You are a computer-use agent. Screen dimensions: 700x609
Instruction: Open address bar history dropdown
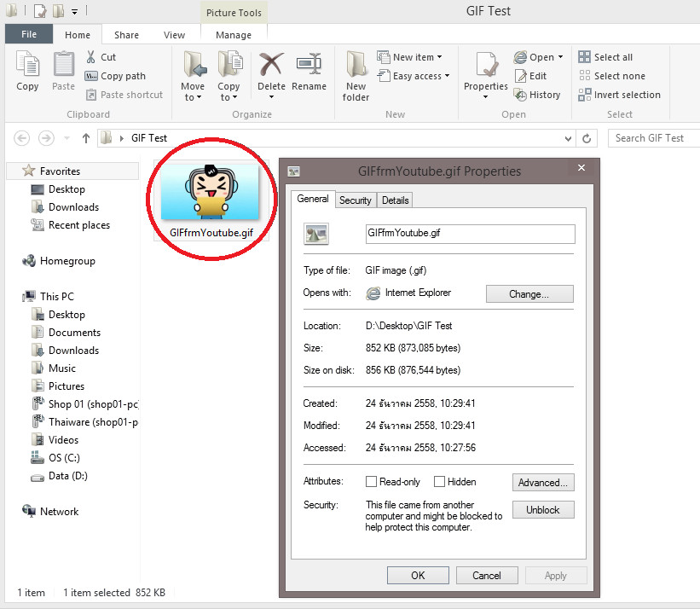(568, 138)
